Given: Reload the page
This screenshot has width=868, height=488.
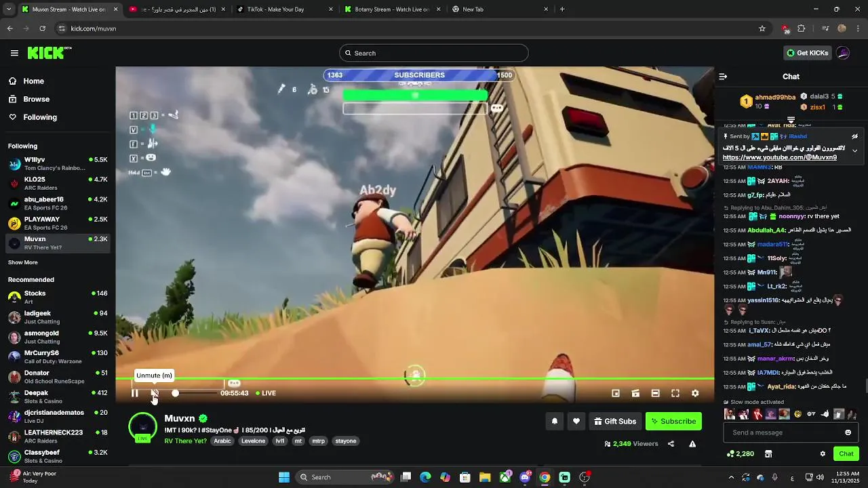Looking at the screenshot, I should point(42,28).
